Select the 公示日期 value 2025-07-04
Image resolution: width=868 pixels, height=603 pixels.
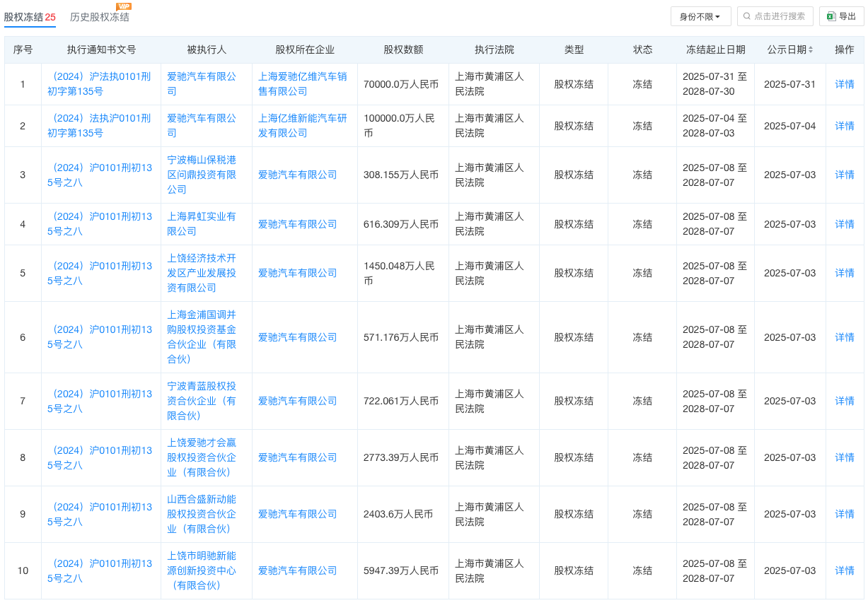click(789, 126)
